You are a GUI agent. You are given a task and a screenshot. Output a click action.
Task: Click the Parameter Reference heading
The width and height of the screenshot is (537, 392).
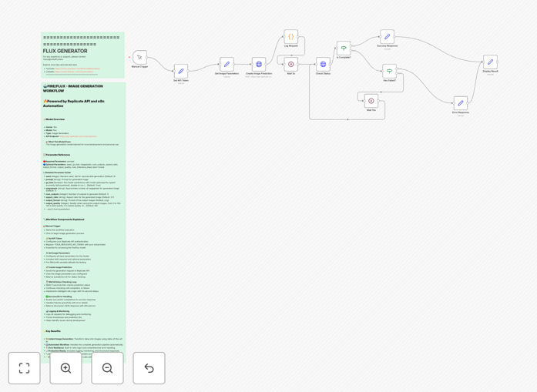click(x=58, y=155)
